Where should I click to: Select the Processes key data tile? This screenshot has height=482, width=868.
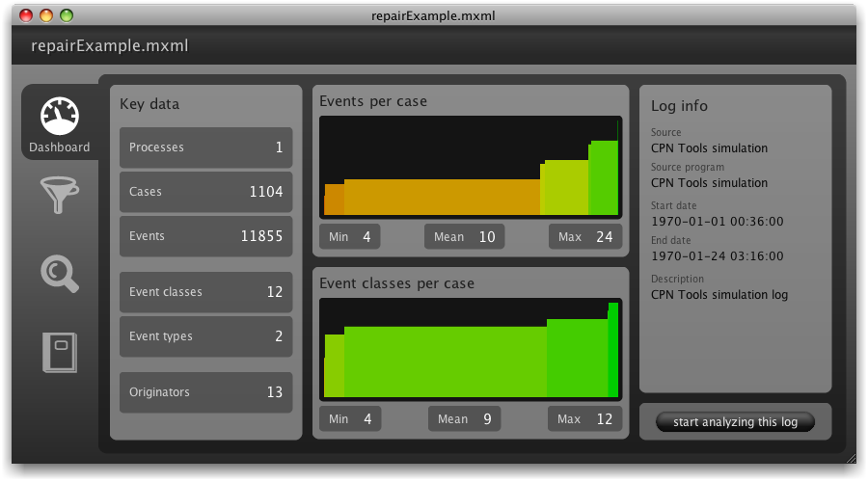pyautogui.click(x=205, y=147)
